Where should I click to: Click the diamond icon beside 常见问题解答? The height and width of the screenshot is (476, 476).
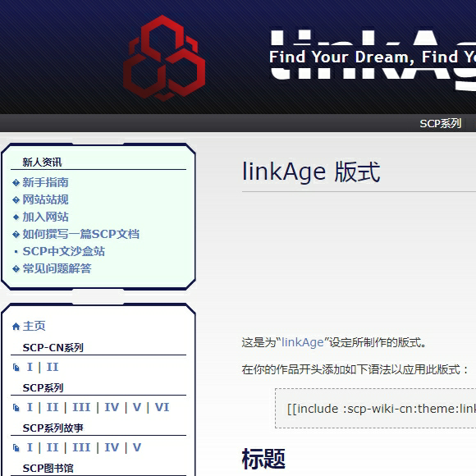point(16,269)
